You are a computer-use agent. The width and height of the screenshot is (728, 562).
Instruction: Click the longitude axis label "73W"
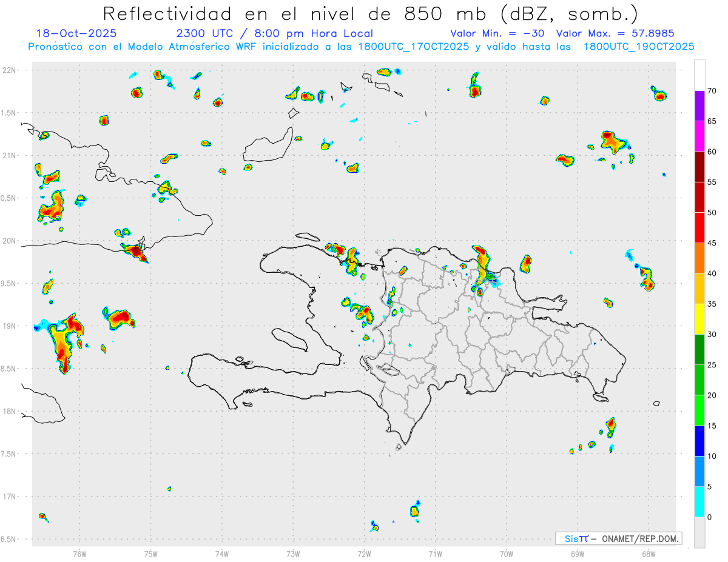click(x=293, y=554)
